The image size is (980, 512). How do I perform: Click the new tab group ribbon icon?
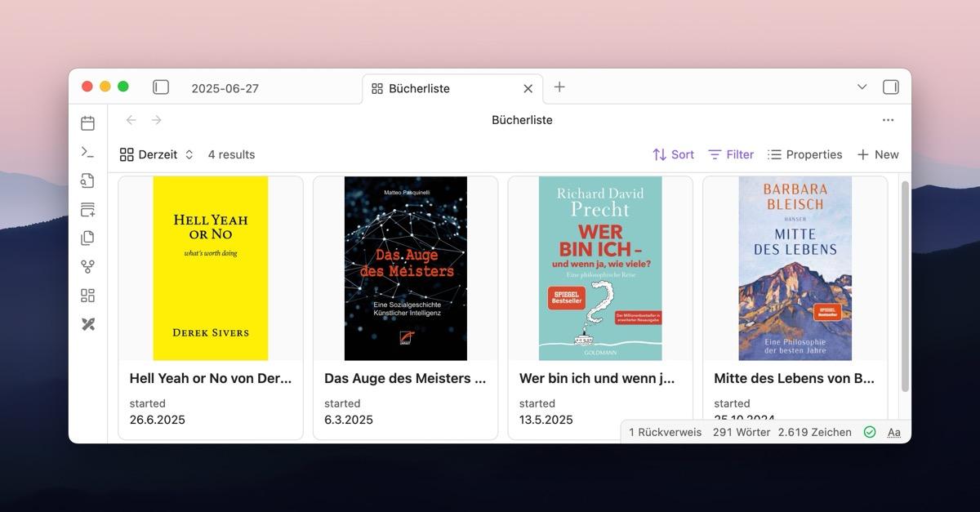(87, 210)
